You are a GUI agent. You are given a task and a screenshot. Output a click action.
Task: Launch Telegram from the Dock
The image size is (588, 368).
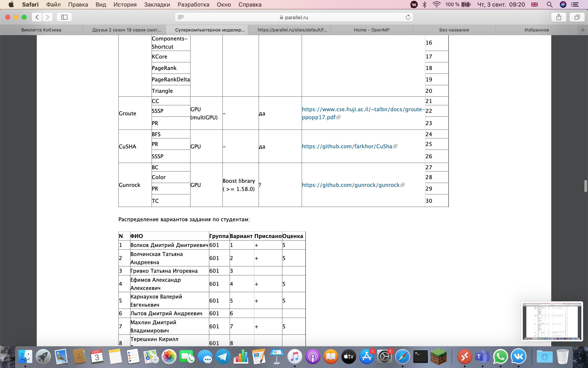[x=223, y=357]
